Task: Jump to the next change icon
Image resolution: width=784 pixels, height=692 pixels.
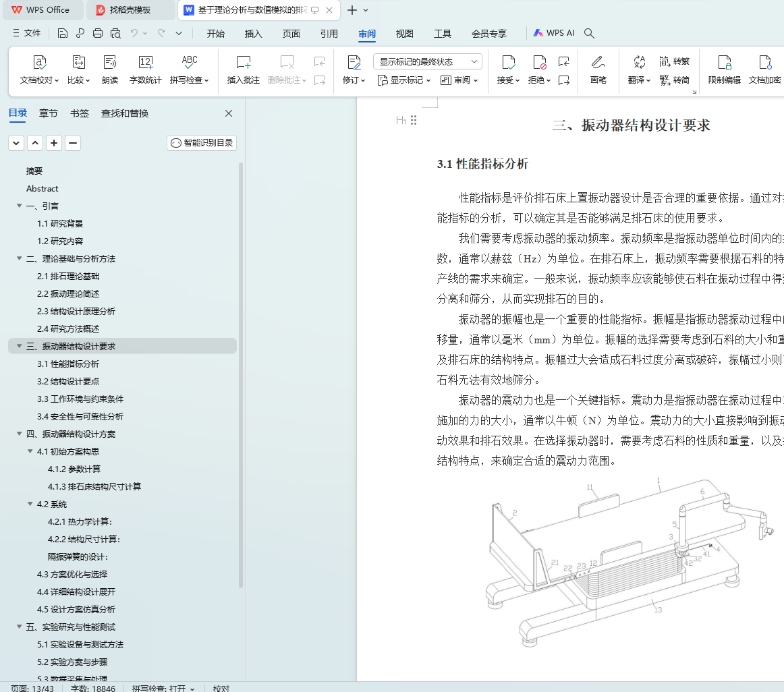Action: [x=564, y=80]
